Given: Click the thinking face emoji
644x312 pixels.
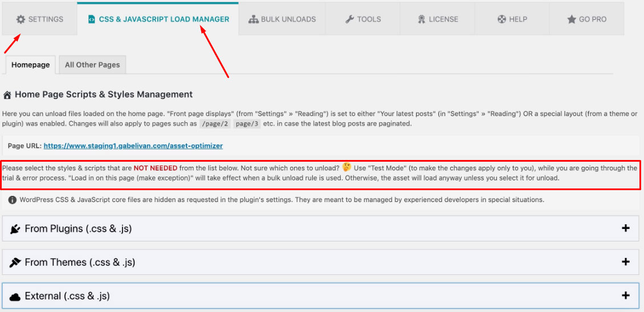Looking at the screenshot, I should click(x=347, y=167).
